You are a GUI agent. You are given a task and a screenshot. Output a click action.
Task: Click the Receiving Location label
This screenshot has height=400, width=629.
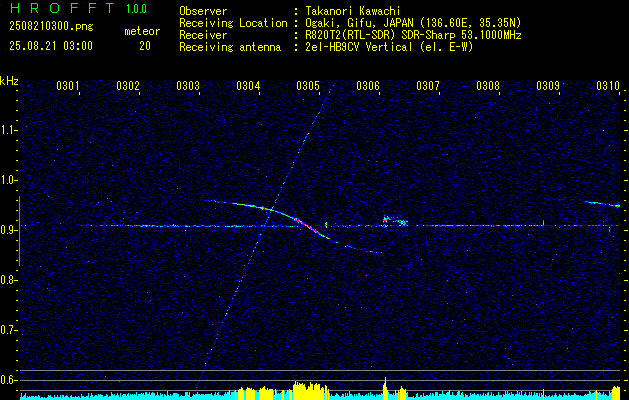coord(233,23)
